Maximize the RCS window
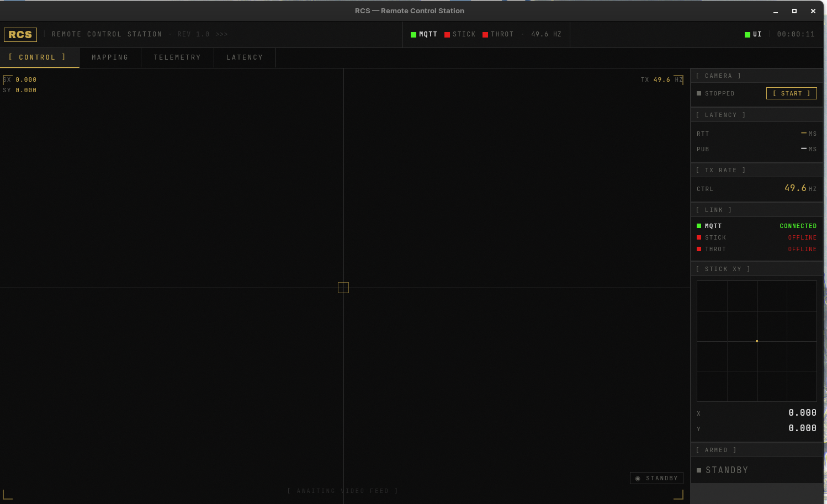Image resolution: width=827 pixels, height=504 pixels. [x=794, y=11]
